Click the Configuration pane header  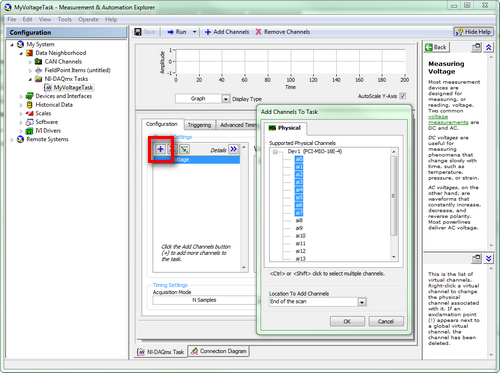pyautogui.click(x=66, y=32)
